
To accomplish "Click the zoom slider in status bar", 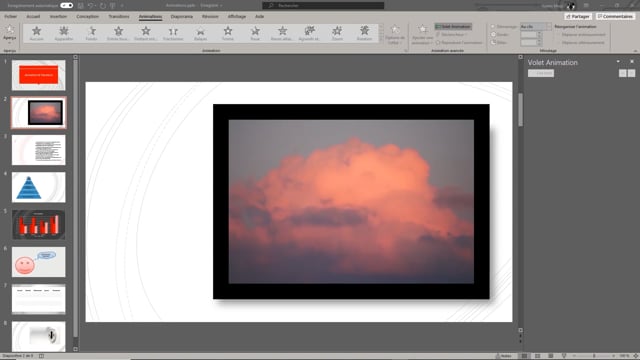I will point(594,356).
